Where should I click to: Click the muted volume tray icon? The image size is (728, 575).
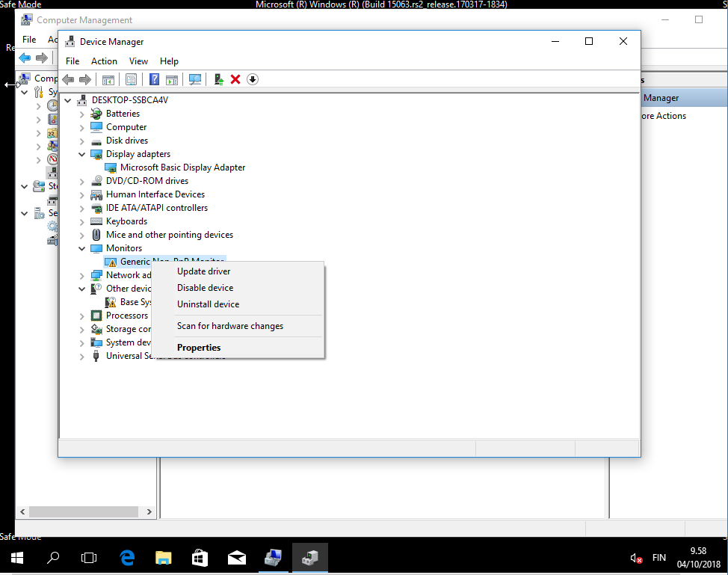click(x=635, y=559)
